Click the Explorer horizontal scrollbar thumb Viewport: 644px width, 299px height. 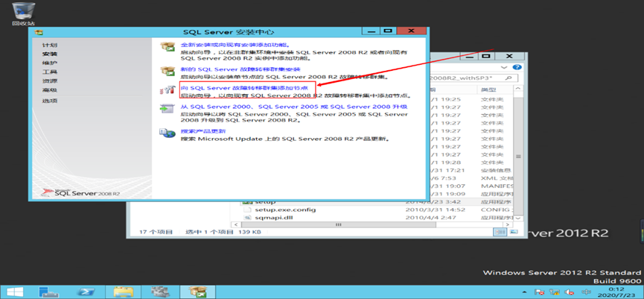click(x=339, y=225)
